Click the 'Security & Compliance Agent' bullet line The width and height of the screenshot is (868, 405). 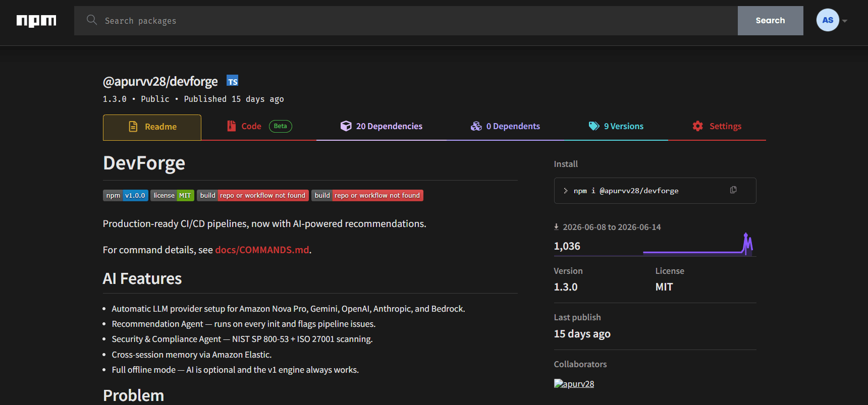pos(242,339)
